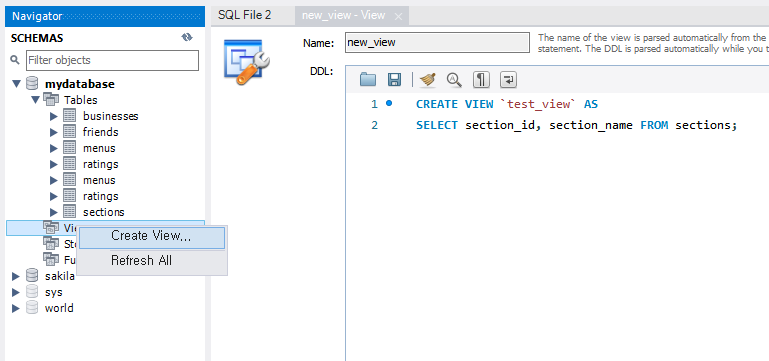Toggle word wrap in the DDL editor
The height and width of the screenshot is (361, 769).
click(x=508, y=79)
